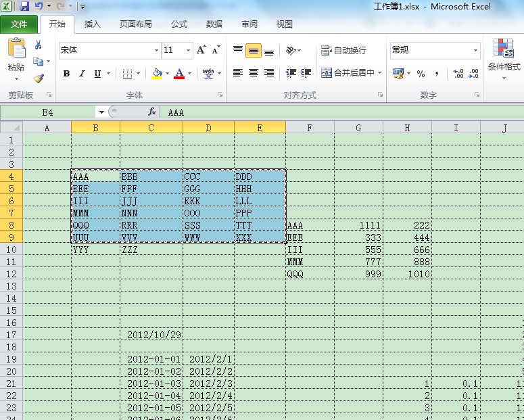This screenshot has width=524, height=420.
Task: Click the Paste (粘贴) clipboard icon
Action: click(16, 49)
